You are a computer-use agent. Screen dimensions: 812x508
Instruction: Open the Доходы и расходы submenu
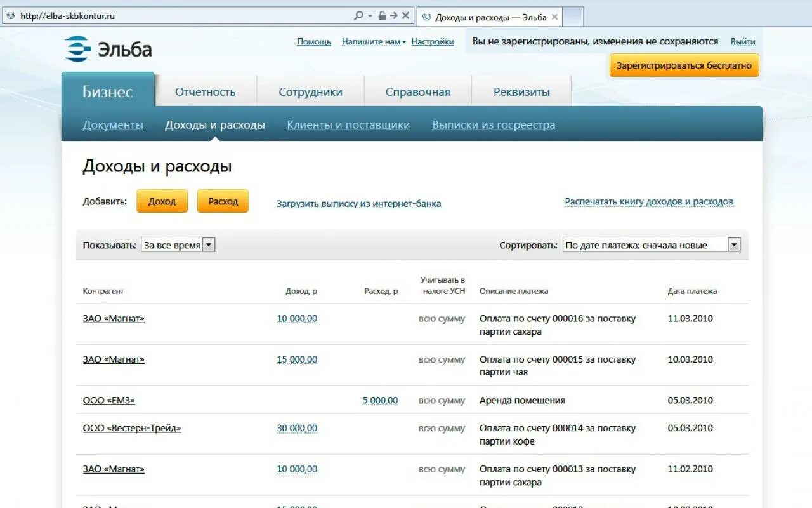(x=215, y=125)
